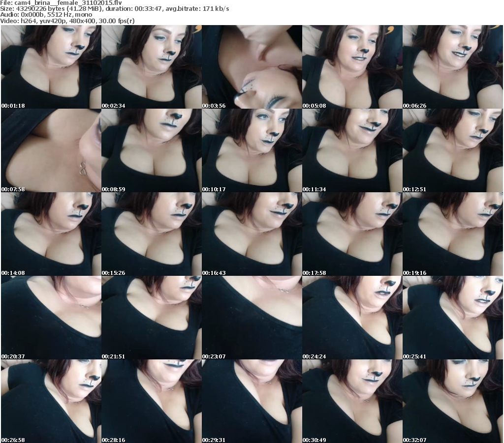Select the thumbnail stamped 00:07:58
This screenshot has width=504, height=443.
coord(51,150)
